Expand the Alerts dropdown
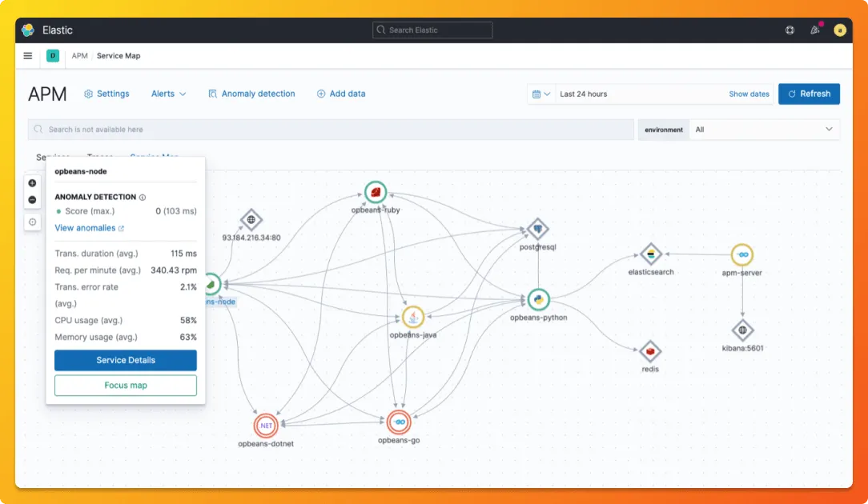 pyautogui.click(x=168, y=94)
